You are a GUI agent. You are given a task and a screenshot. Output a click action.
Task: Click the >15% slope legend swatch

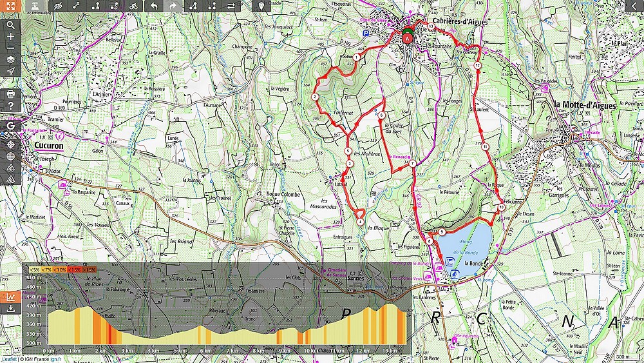[89, 270]
